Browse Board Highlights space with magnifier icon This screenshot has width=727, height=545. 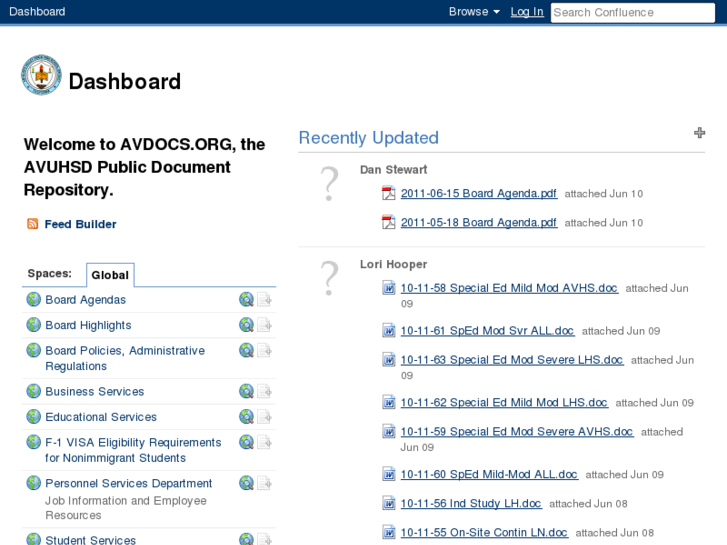tap(246, 325)
